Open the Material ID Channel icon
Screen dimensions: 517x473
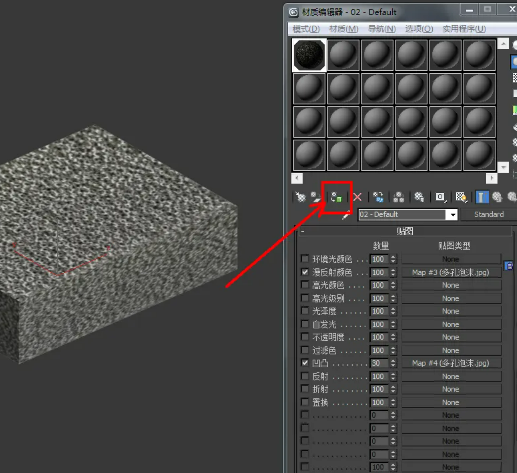[440, 197]
